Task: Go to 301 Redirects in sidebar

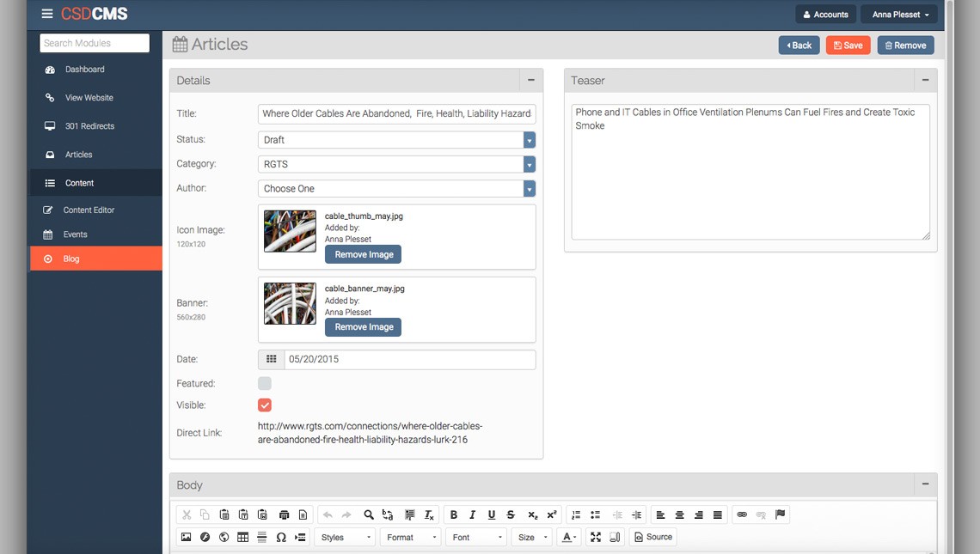Action: [x=89, y=126]
